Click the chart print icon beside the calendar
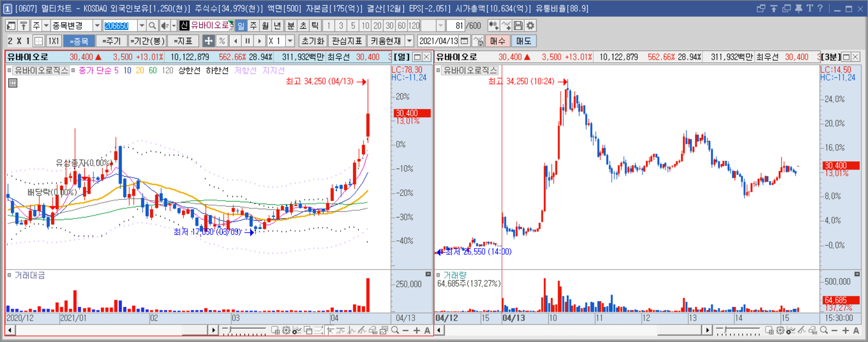Image resolution: width=868 pixels, height=342 pixels. click(478, 41)
